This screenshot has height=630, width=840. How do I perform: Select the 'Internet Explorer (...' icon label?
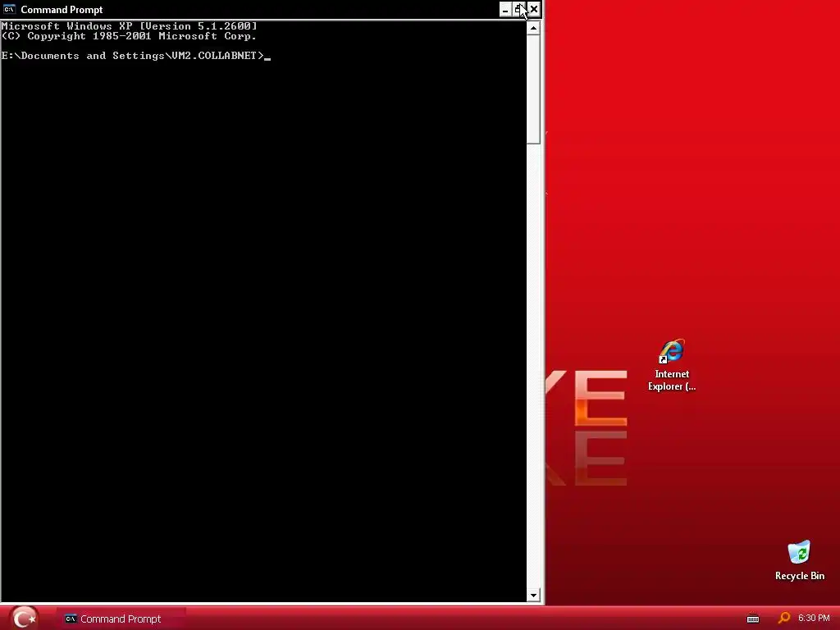point(672,381)
